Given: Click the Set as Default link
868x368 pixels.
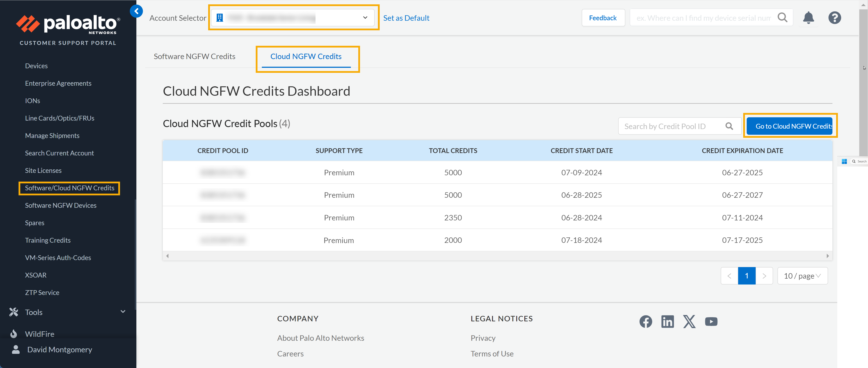Looking at the screenshot, I should click(x=406, y=18).
